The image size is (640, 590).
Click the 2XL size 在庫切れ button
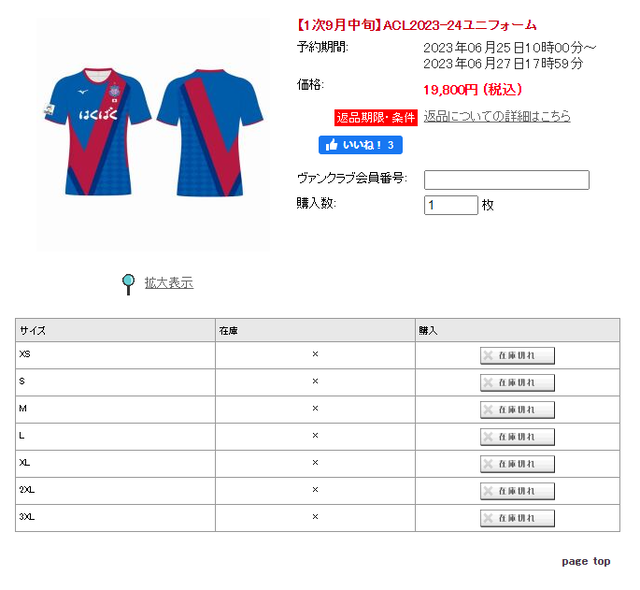coord(517,491)
